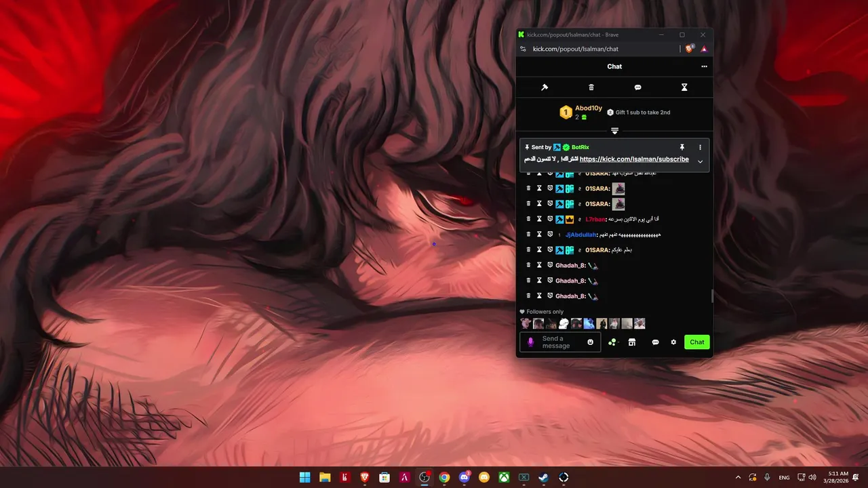Timeout 01SARA on the 'بطم عليكم' row
Screen dimensions: 868x488
[540, 250]
